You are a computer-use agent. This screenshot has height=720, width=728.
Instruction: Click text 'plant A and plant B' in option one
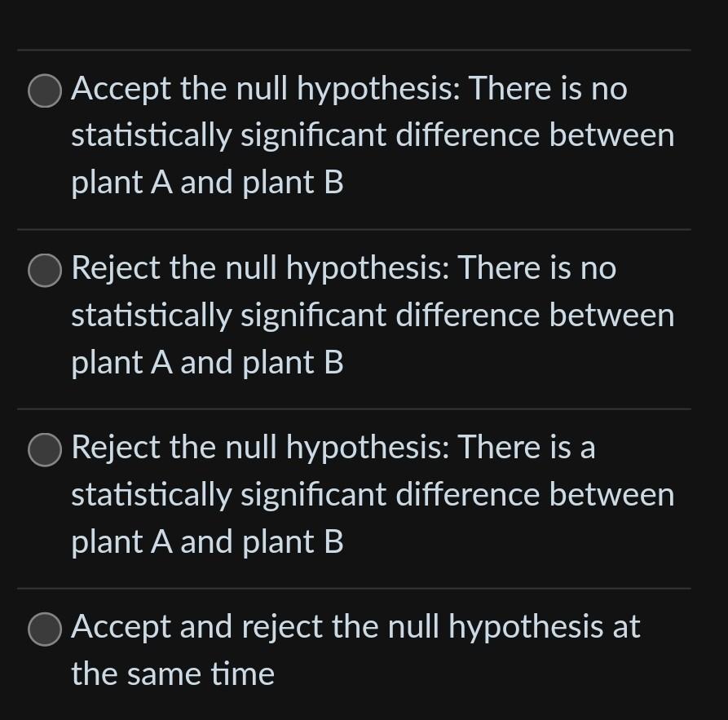click(x=205, y=182)
